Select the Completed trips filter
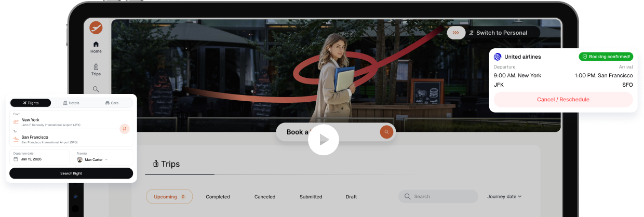 218,197
